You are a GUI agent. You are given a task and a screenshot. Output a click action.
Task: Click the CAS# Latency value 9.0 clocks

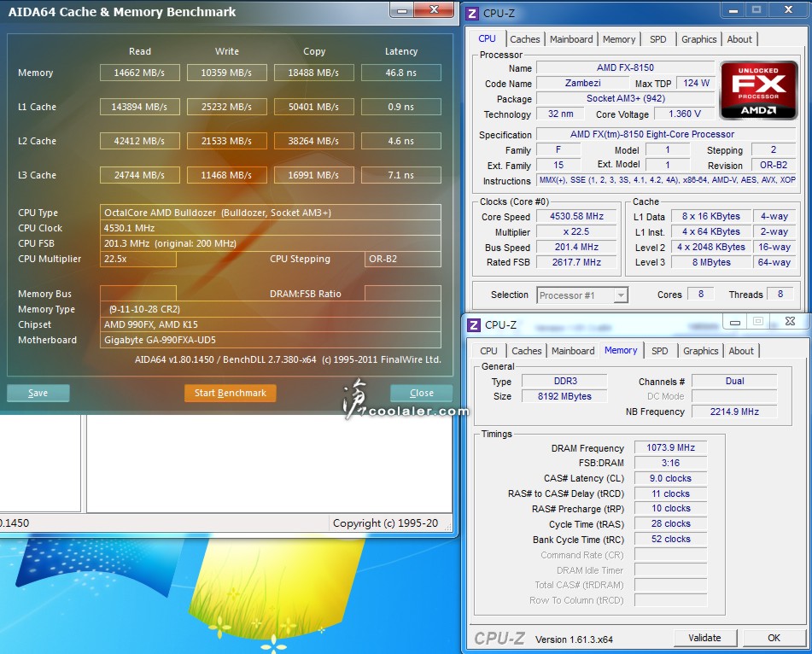[670, 478]
